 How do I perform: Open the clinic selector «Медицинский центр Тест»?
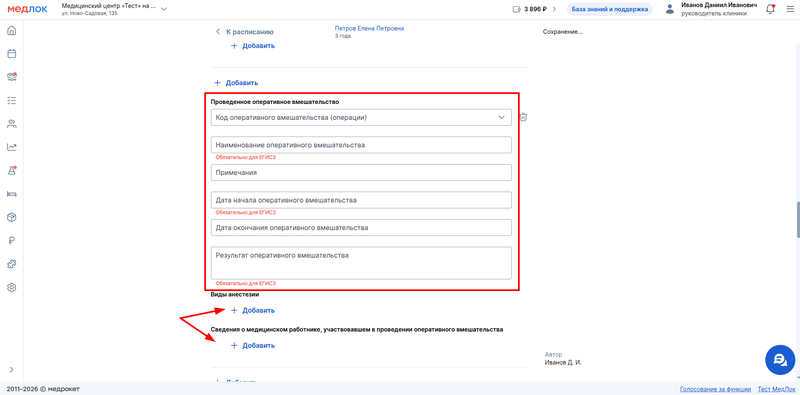tap(114, 9)
